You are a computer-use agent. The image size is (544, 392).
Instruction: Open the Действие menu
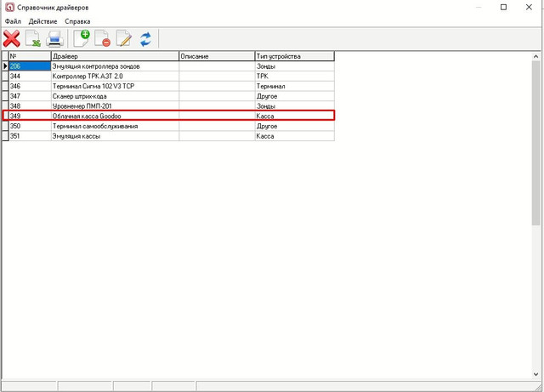[42, 21]
